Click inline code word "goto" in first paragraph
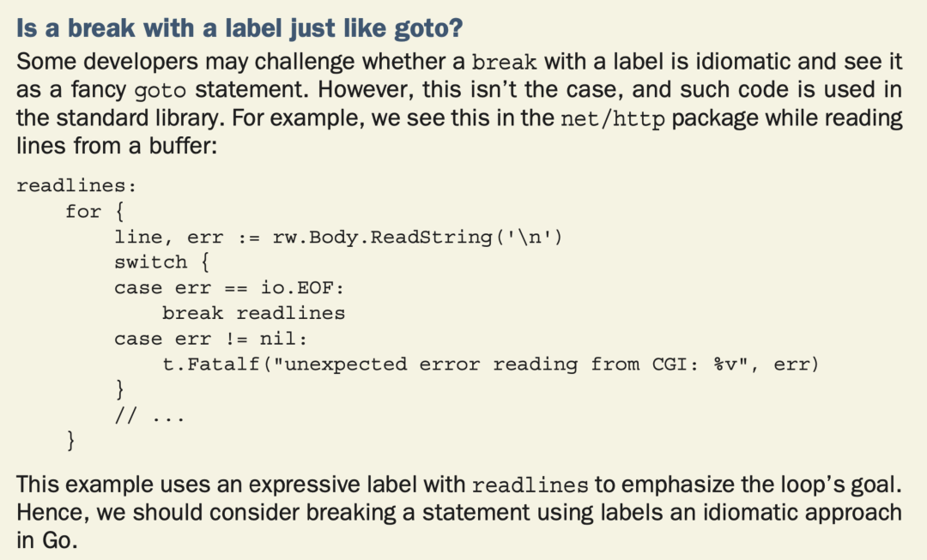 click(161, 91)
